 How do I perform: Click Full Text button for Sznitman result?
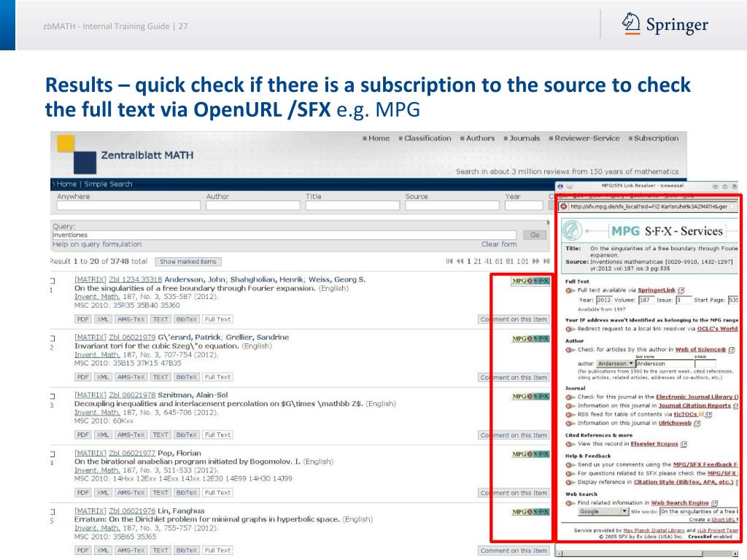point(217,435)
